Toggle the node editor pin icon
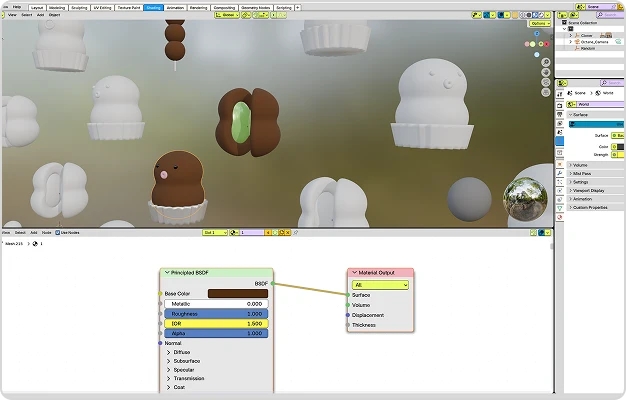626x400 pixels. (x=296, y=233)
